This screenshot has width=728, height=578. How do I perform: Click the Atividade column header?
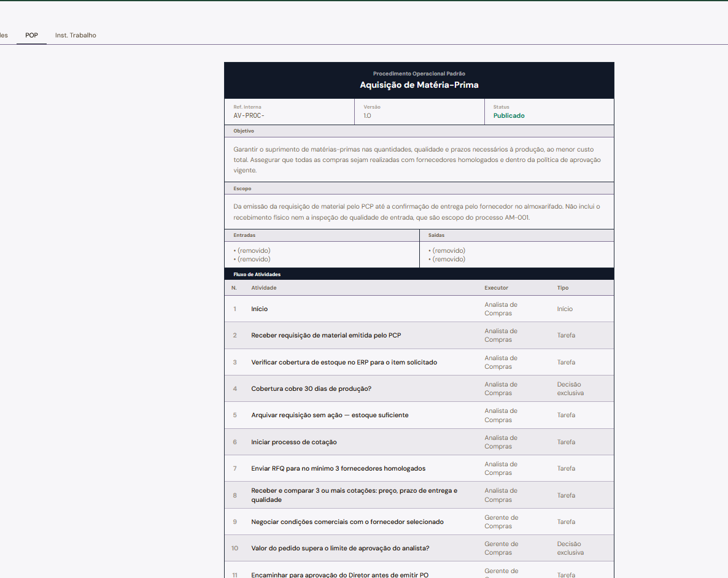coord(264,288)
